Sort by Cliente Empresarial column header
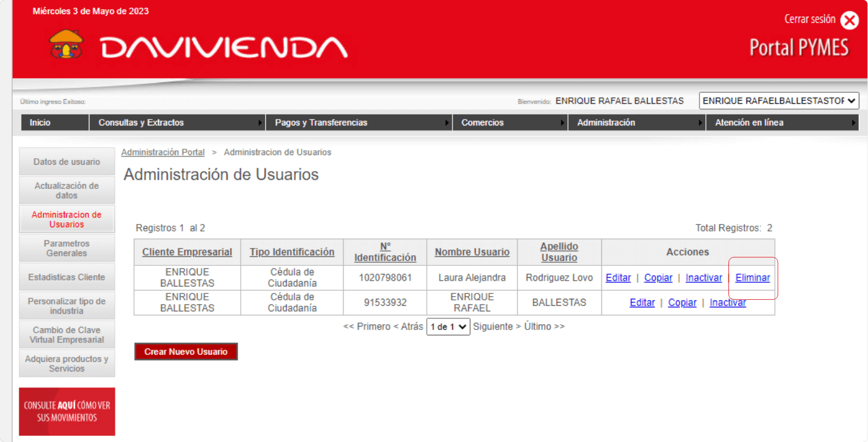 [x=187, y=252]
